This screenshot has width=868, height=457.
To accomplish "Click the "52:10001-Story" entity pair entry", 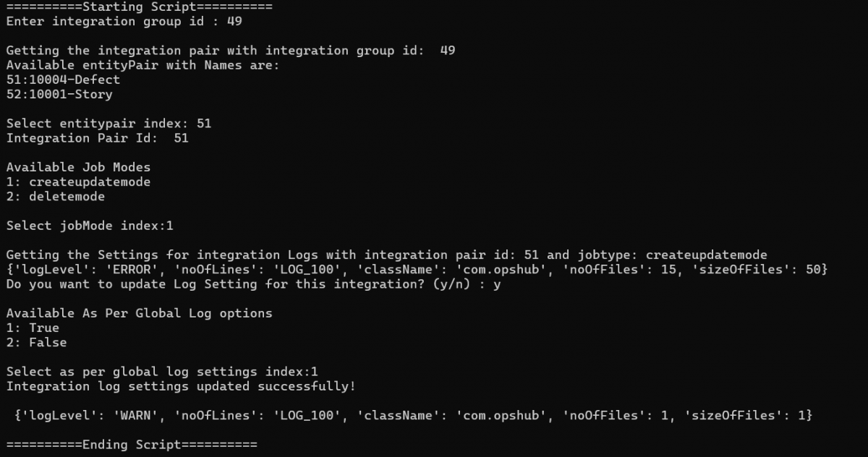I will pyautogui.click(x=59, y=94).
